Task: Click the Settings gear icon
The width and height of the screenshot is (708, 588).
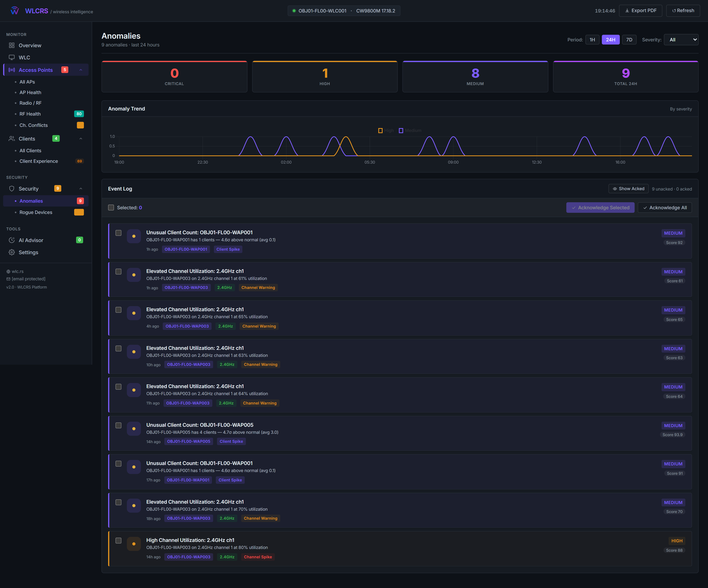Action: click(12, 252)
